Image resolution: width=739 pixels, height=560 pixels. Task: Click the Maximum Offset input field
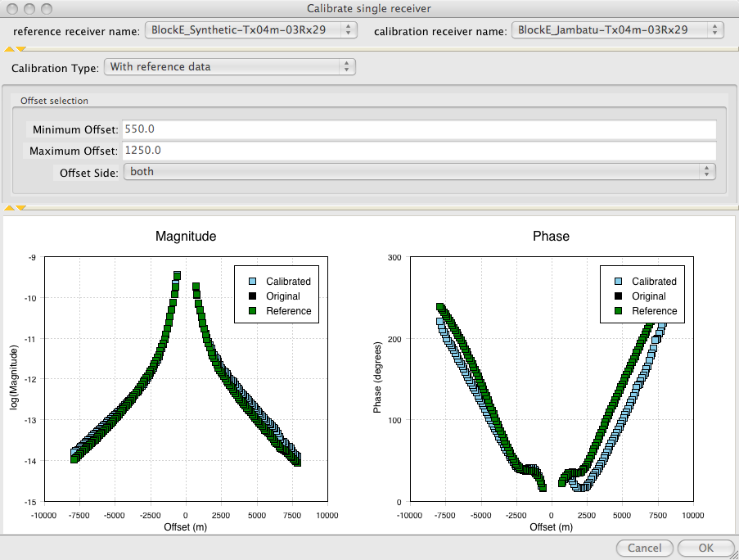[420, 151]
